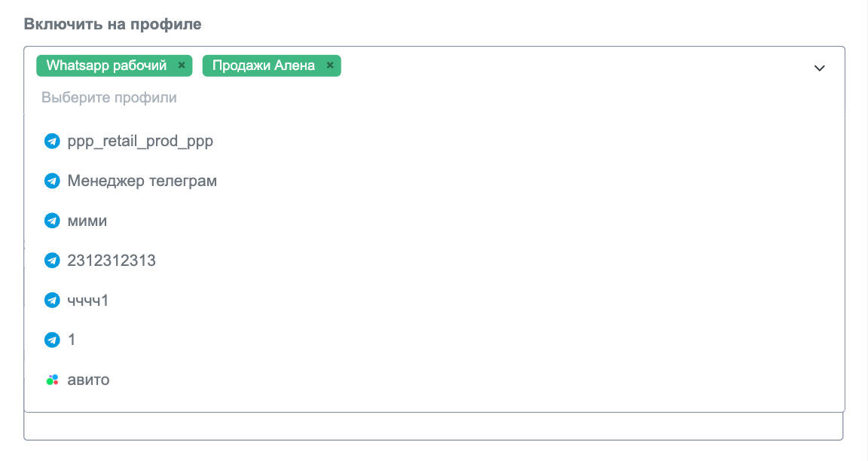Click the Whatsapp рабочий selected tag
Screen dimensions: 868x461
point(106,66)
